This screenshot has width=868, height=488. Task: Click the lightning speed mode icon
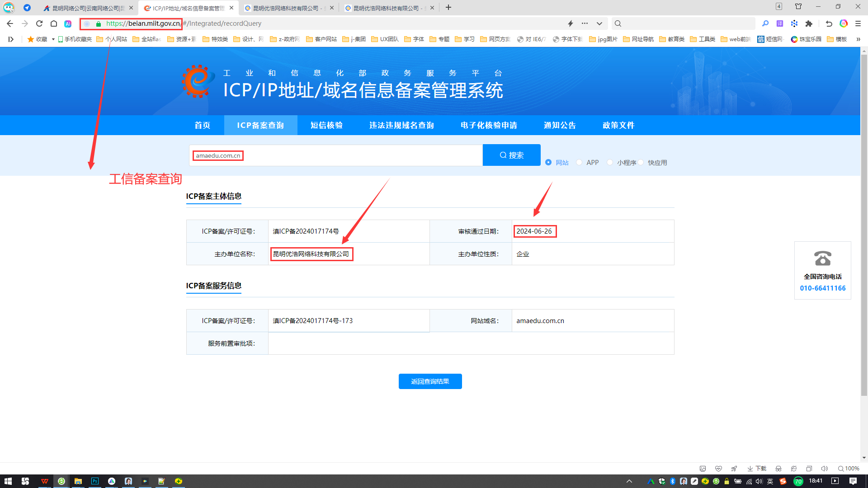point(571,23)
